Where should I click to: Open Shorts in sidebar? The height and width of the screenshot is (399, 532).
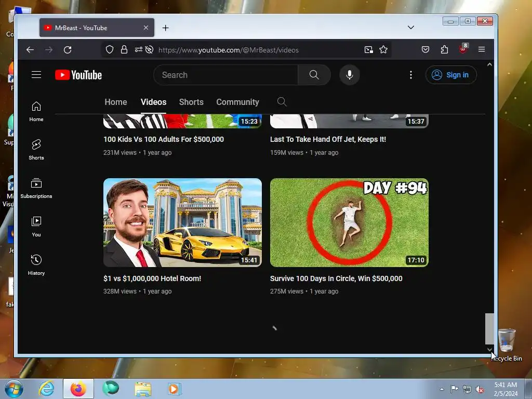click(x=36, y=150)
